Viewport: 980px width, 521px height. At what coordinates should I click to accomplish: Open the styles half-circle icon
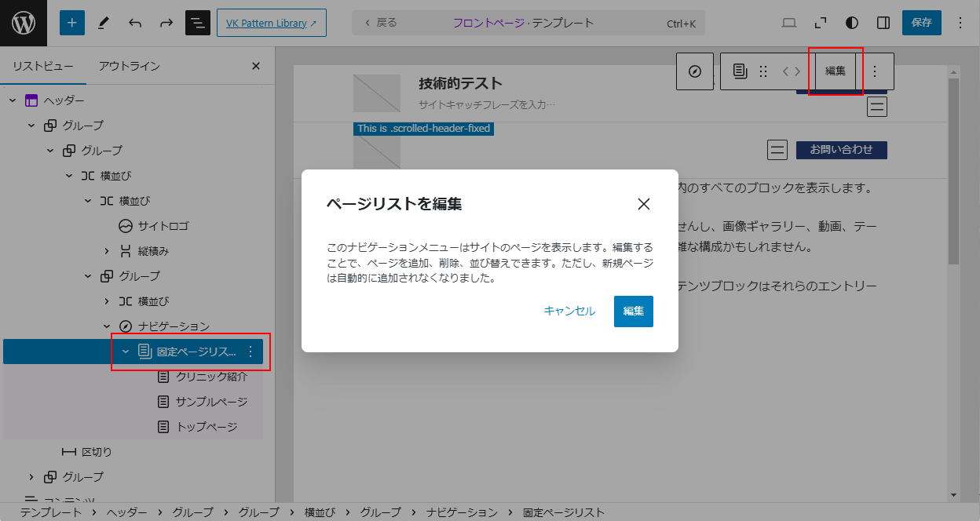[852, 23]
